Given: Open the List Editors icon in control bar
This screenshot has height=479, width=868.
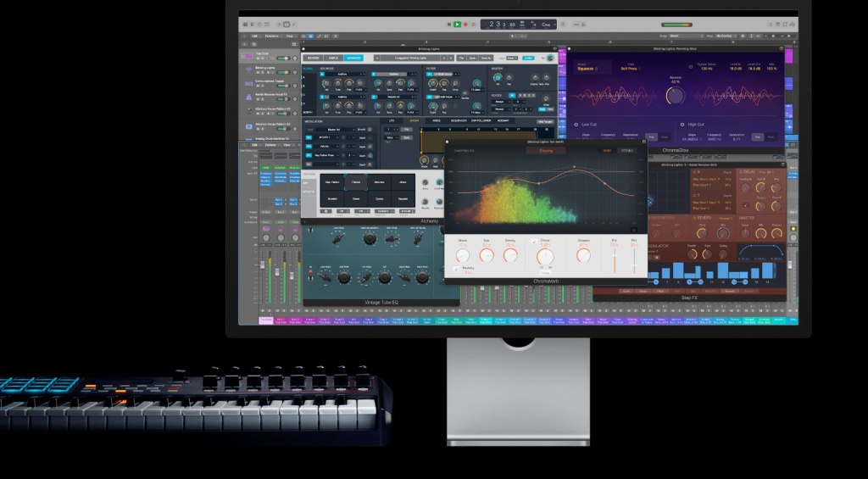Looking at the screenshot, I should coord(771,25).
